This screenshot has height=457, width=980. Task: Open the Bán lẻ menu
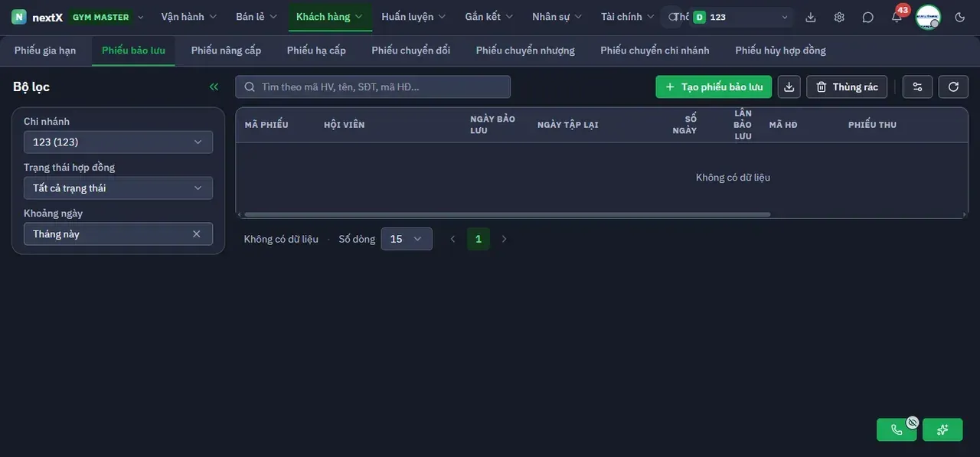(256, 17)
